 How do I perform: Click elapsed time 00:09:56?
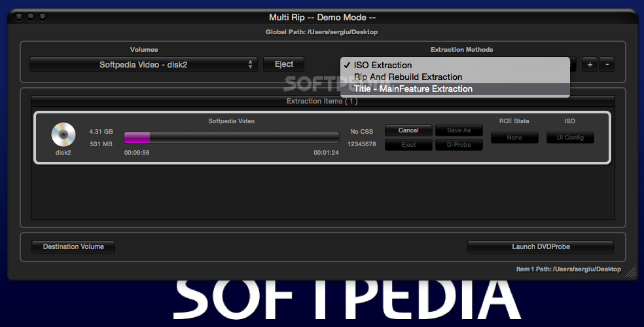tap(137, 153)
